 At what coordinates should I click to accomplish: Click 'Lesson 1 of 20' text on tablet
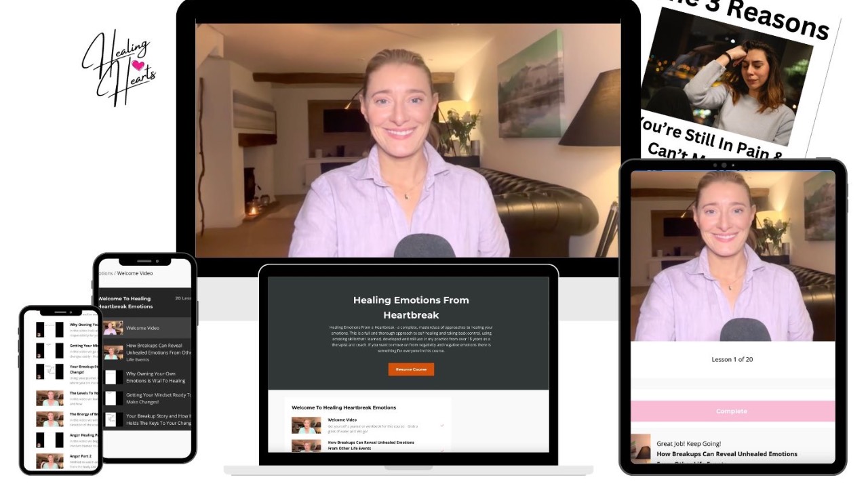(732, 359)
